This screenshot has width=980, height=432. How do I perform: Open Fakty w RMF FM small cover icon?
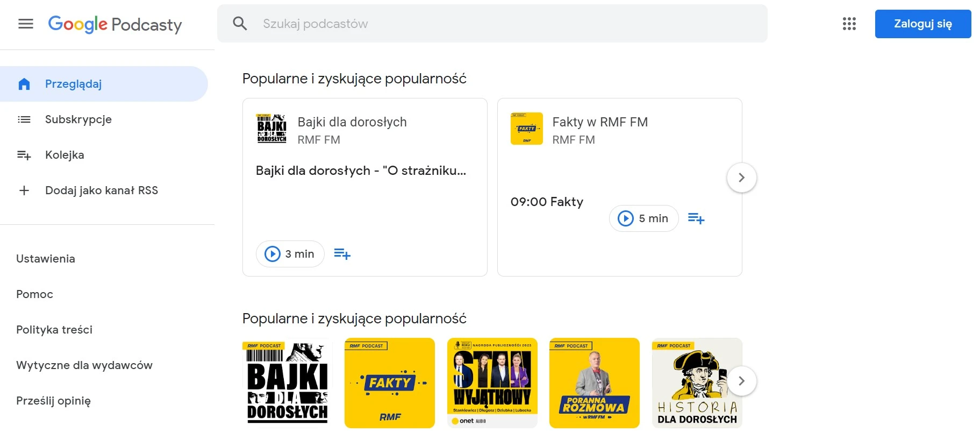[x=527, y=129]
